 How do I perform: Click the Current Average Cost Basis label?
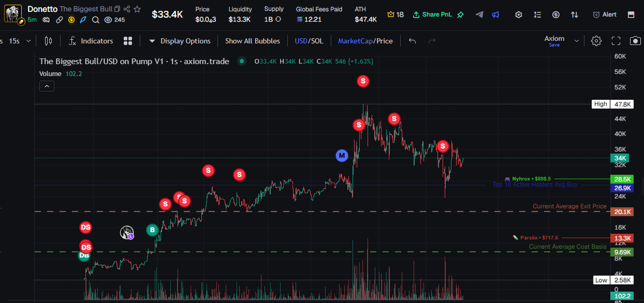pyautogui.click(x=568, y=246)
